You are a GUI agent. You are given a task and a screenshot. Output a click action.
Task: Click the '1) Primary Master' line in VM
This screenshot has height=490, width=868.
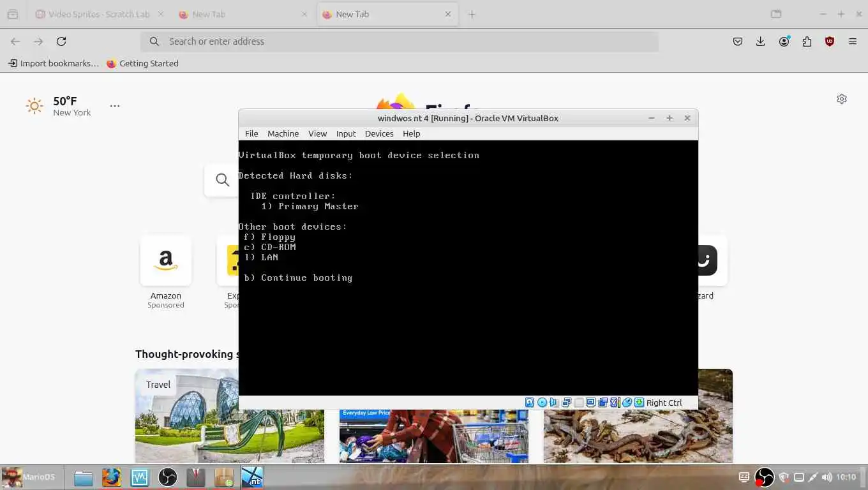click(x=310, y=206)
